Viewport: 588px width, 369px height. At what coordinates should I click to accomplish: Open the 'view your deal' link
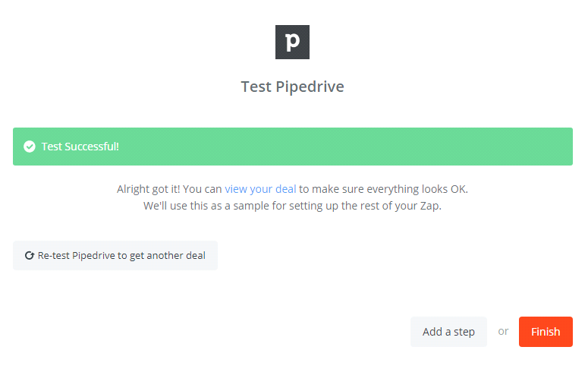click(260, 188)
